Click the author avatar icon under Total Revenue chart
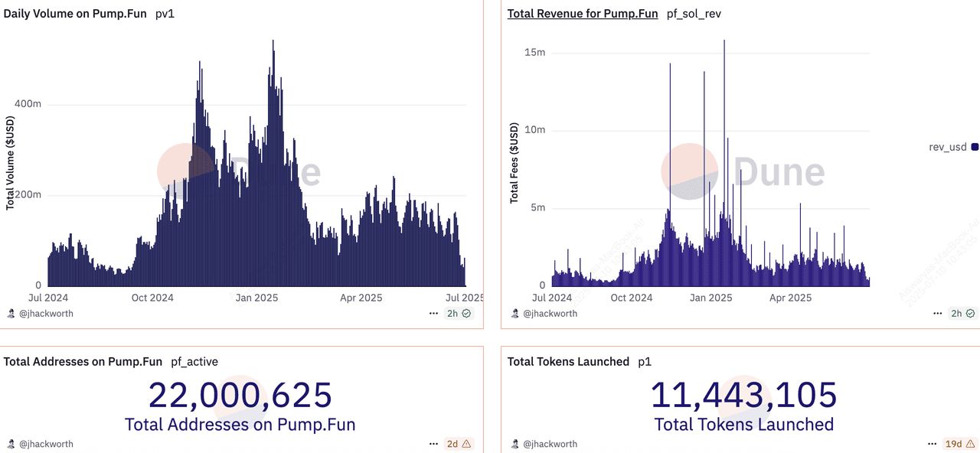 pyautogui.click(x=514, y=313)
